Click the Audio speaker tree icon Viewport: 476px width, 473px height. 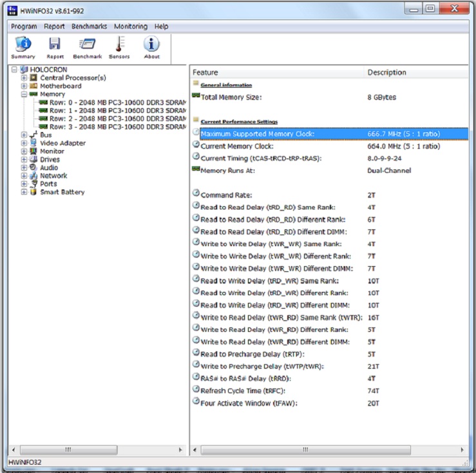33,168
